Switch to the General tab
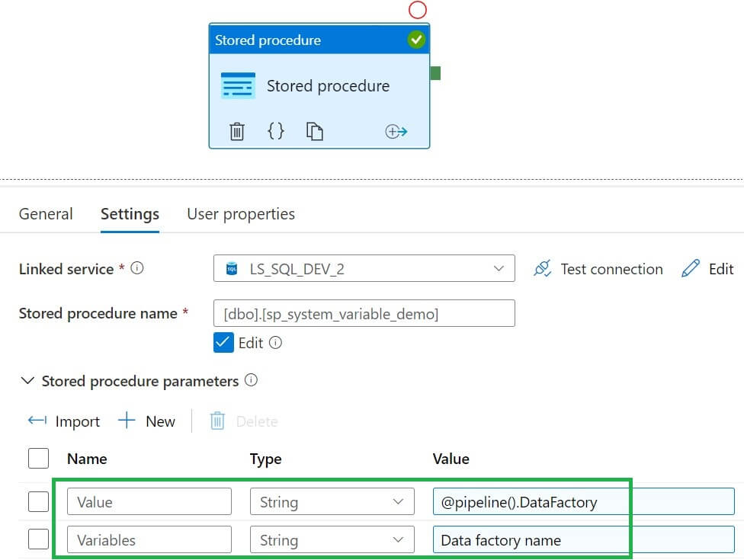This screenshot has width=744, height=560. tap(46, 214)
